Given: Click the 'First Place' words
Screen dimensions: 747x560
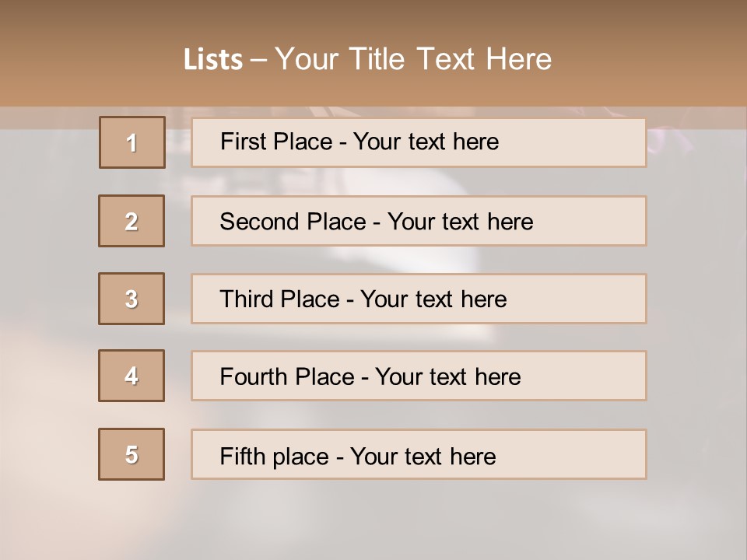Looking at the screenshot, I should [276, 142].
